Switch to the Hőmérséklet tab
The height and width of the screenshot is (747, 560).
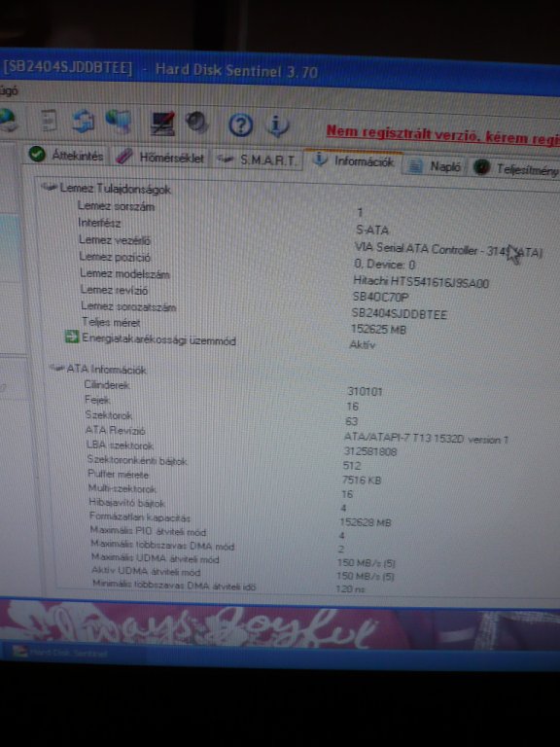[160, 157]
